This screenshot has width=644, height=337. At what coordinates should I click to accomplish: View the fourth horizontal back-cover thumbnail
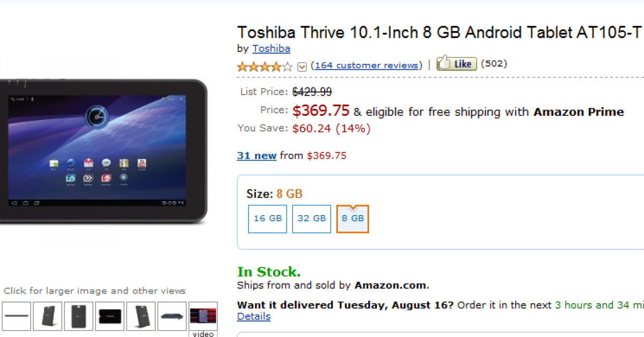(x=109, y=316)
